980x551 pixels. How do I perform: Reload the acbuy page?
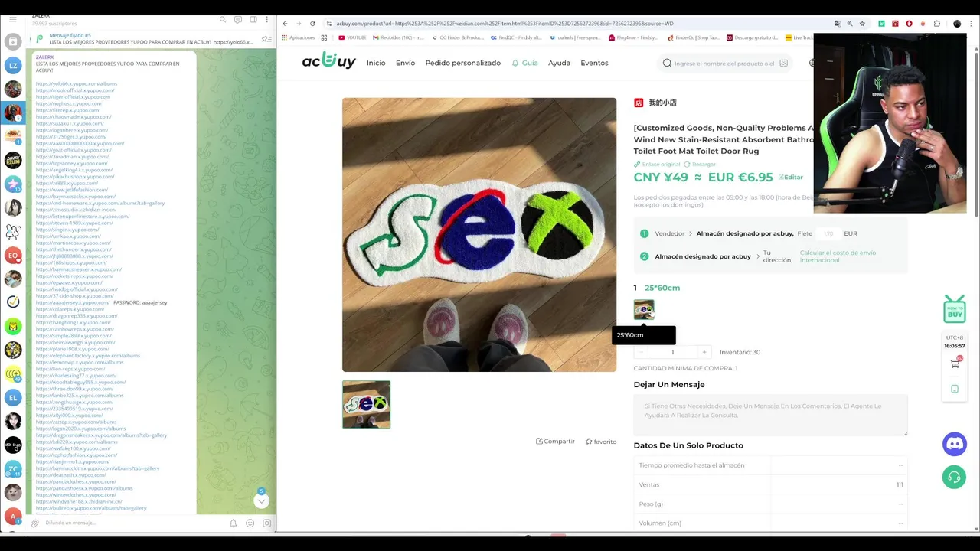[313, 24]
